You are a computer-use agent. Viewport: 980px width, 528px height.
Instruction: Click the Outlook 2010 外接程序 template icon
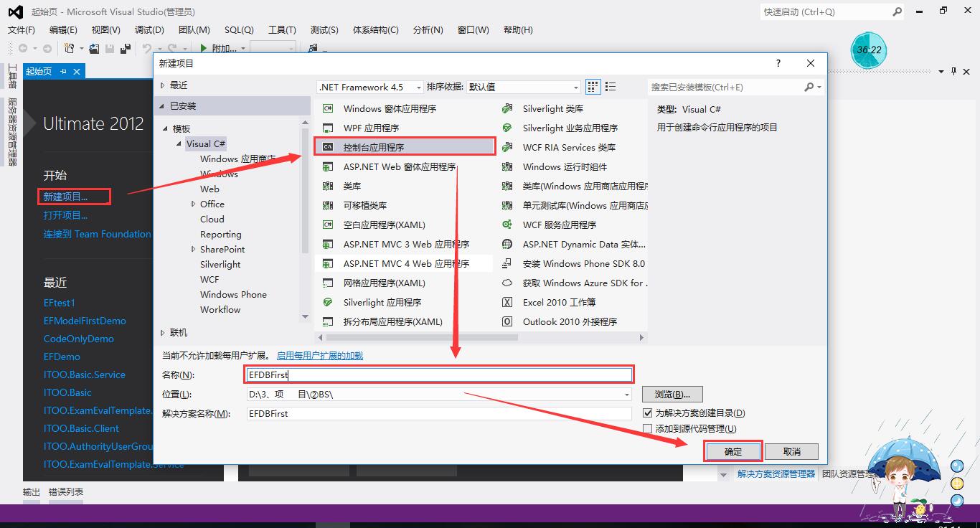(507, 321)
